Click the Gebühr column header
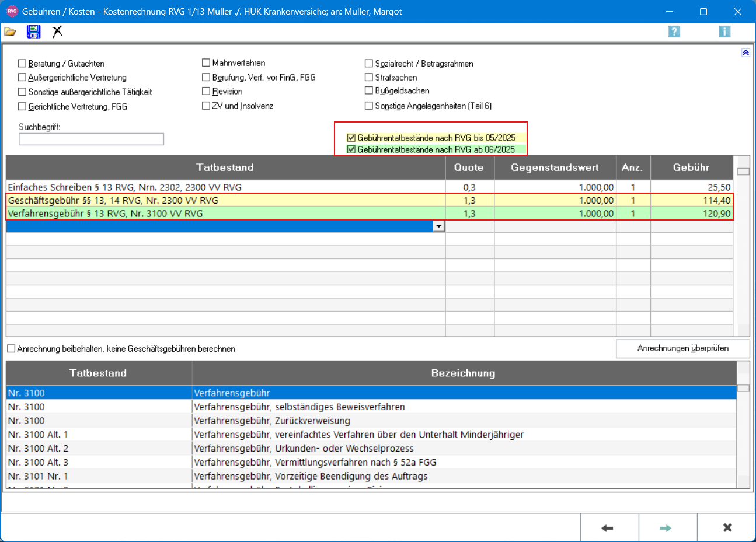The image size is (756, 542). (x=691, y=167)
